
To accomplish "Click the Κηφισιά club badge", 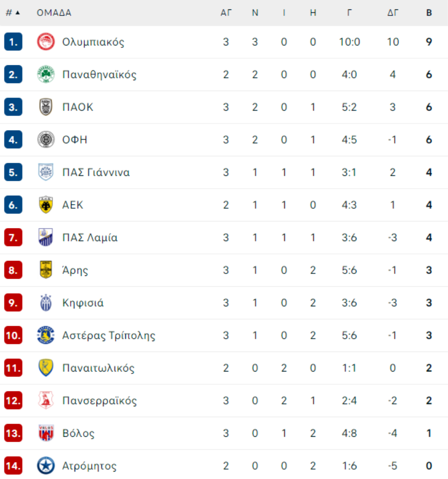I will (46, 303).
